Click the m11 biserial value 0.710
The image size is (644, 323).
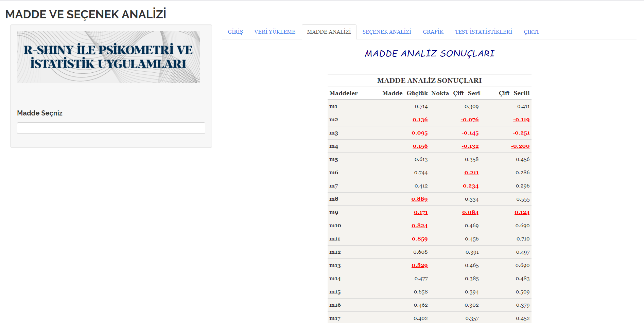[523, 239]
